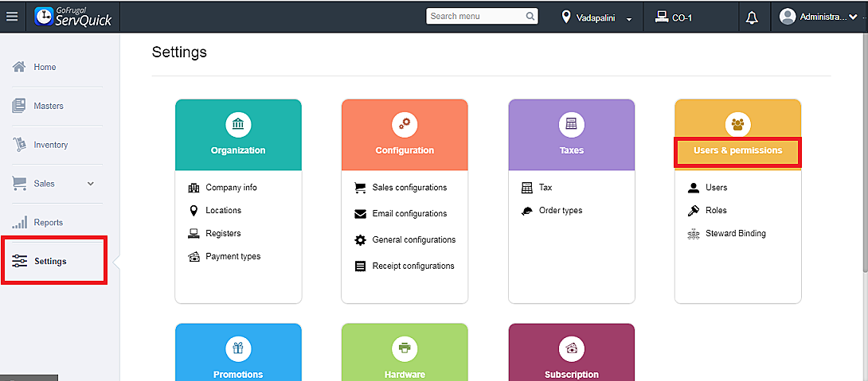Click the Home house icon in the sidebar
868x381 pixels.
click(x=19, y=67)
